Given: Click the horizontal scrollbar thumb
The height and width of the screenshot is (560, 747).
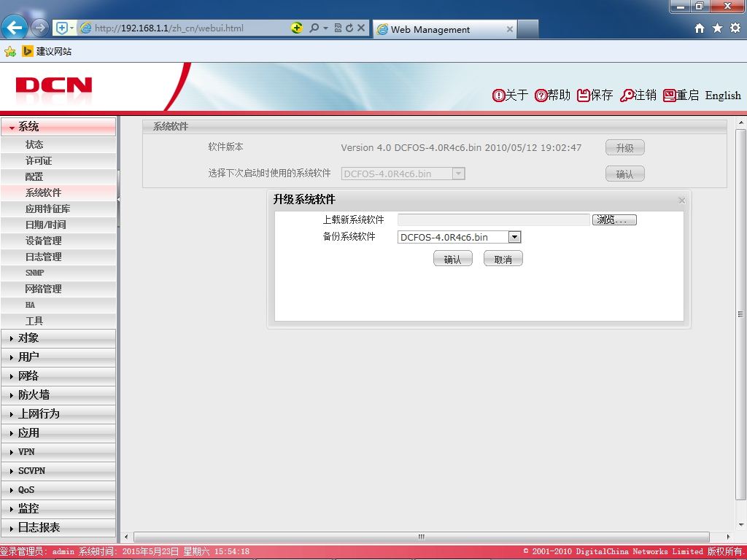Looking at the screenshot, I should 422,537.
